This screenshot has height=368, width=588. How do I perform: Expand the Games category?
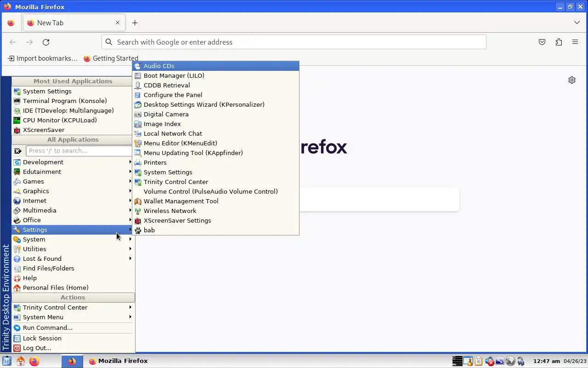(x=73, y=181)
